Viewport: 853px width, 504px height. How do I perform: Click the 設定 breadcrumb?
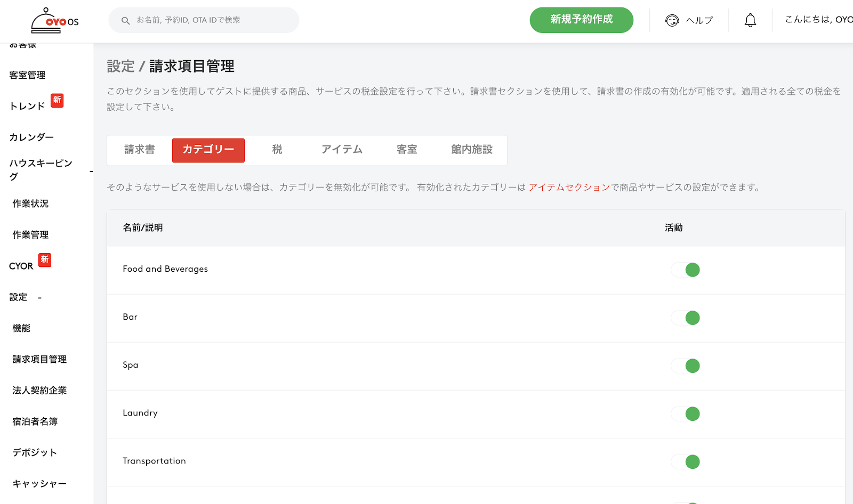(120, 66)
